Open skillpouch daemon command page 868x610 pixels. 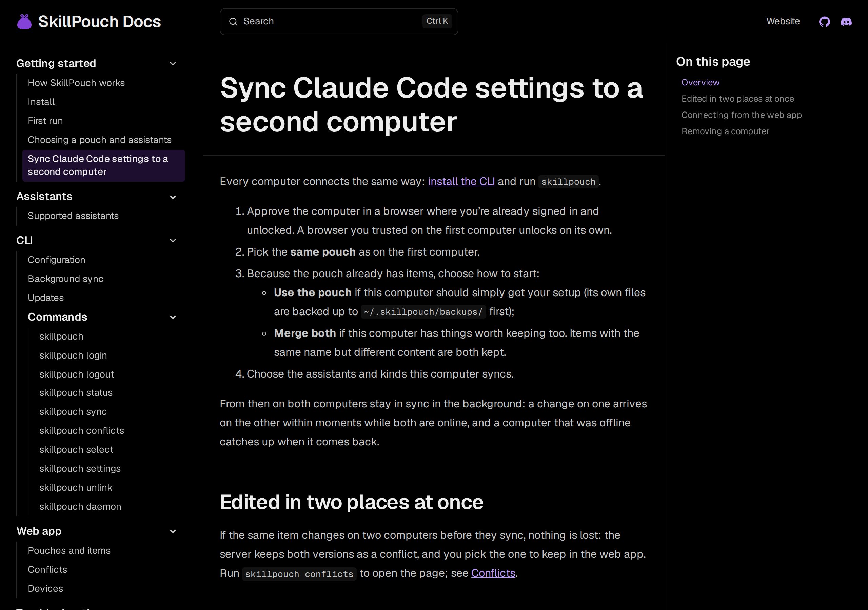[x=80, y=506]
